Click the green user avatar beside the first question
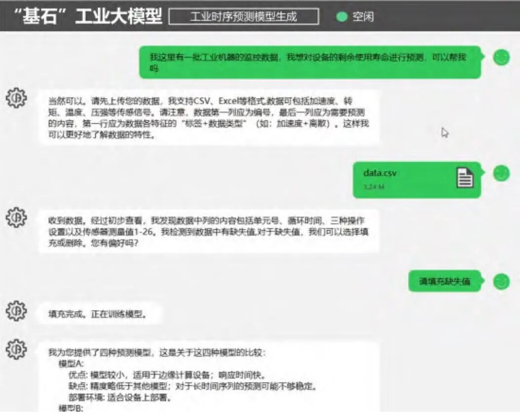This screenshot has height=420, width=520. (x=500, y=57)
